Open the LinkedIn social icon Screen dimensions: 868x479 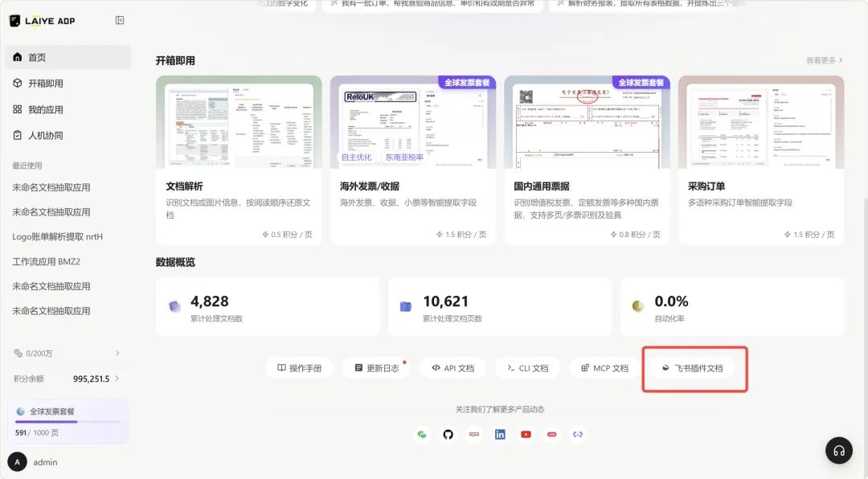tap(500, 434)
